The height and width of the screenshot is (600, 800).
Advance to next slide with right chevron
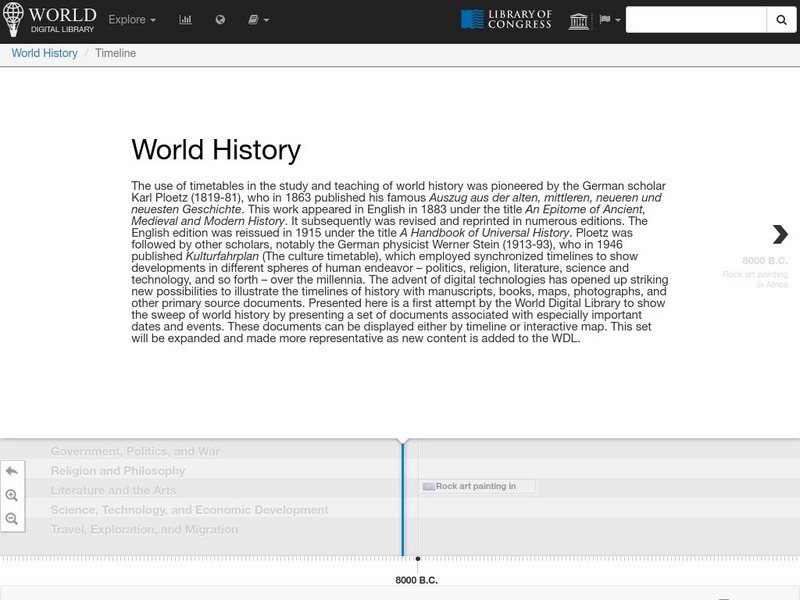click(x=780, y=235)
